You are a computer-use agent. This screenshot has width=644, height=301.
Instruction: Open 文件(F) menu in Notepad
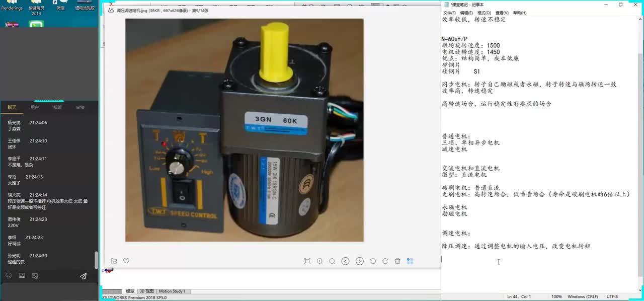449,13
